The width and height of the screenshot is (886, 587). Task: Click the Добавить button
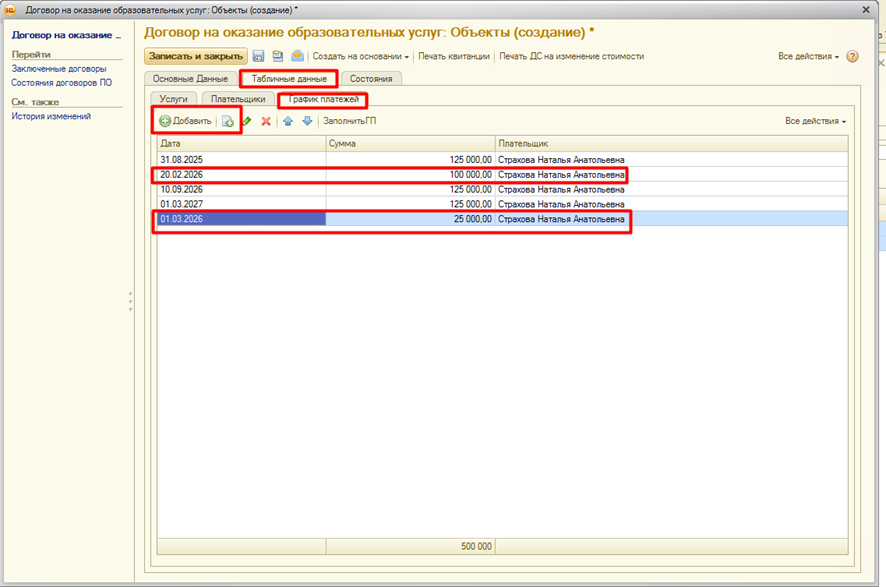point(185,121)
